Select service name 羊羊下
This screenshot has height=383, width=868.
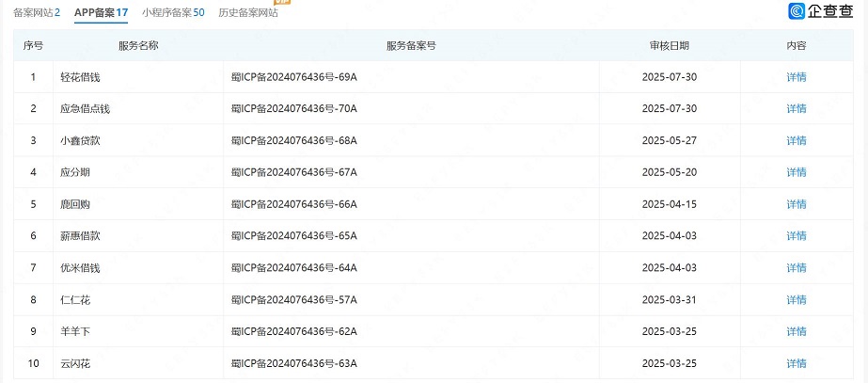(75, 332)
